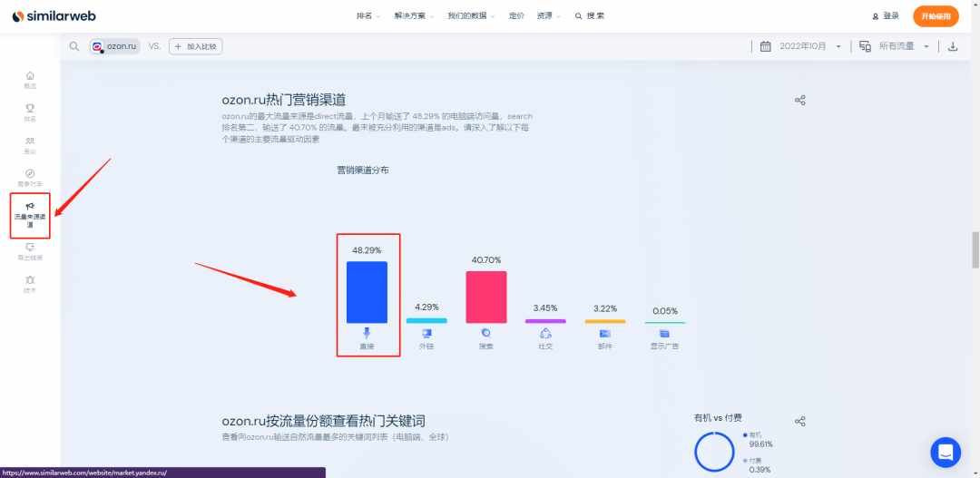
Task: Expand the 我们的数据 menu
Action: pyautogui.click(x=471, y=16)
